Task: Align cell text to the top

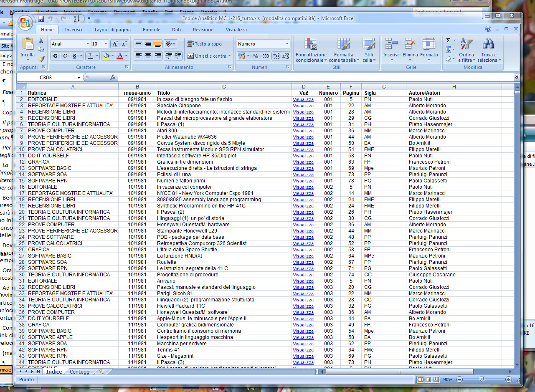Action: click(x=139, y=44)
